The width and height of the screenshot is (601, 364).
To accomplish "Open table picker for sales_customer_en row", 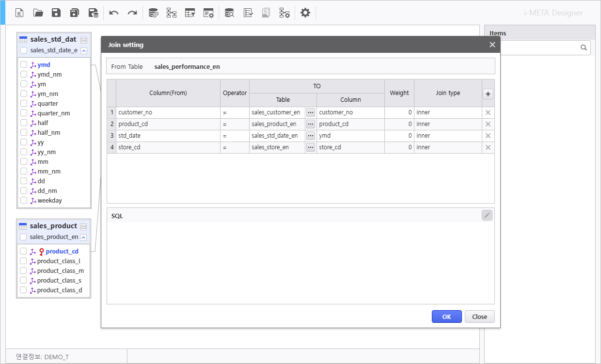I will point(311,112).
